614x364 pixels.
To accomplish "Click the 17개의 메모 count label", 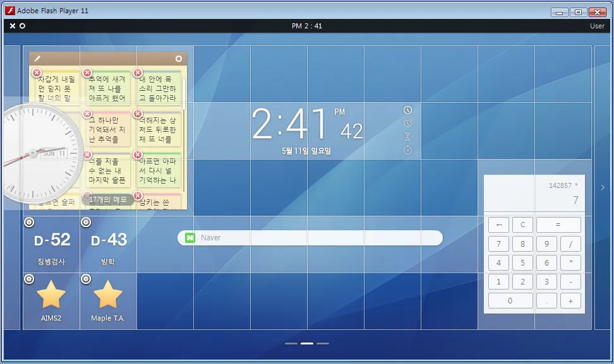I will pos(107,200).
